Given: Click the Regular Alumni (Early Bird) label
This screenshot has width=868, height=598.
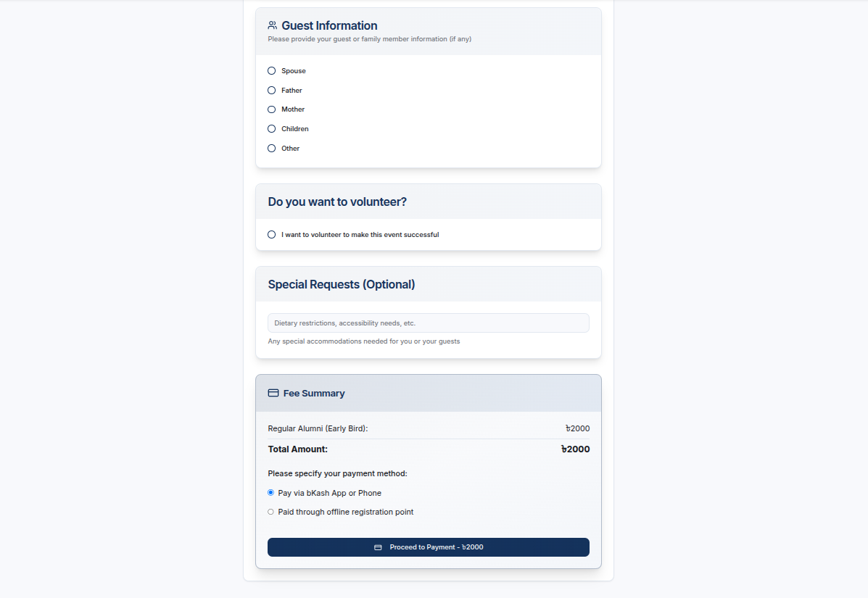Looking at the screenshot, I should (318, 428).
